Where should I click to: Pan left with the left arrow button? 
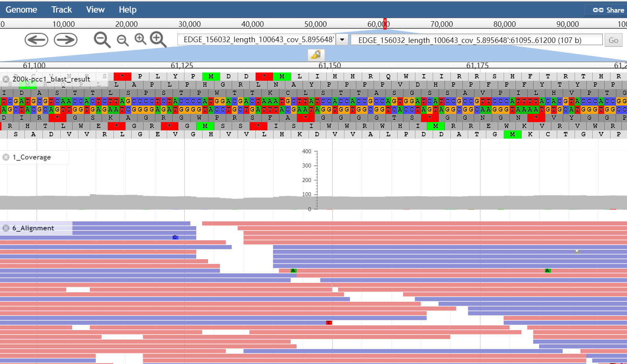[x=36, y=40]
